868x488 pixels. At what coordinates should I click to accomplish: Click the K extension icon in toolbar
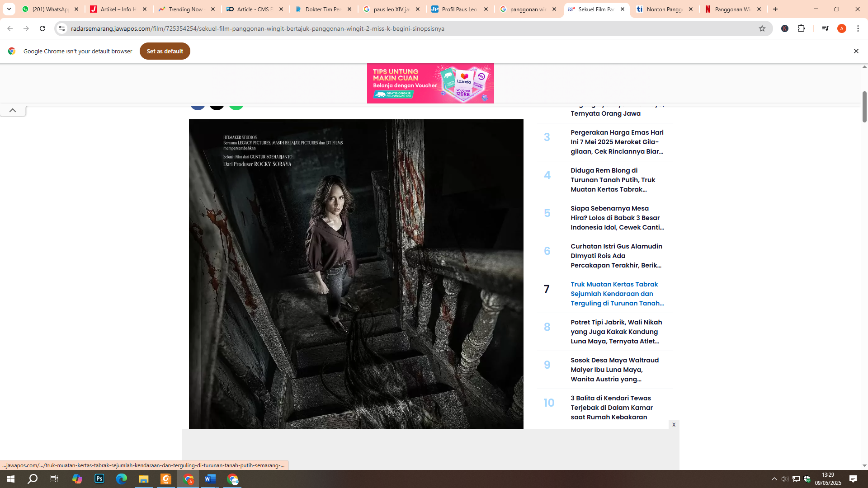click(x=785, y=28)
